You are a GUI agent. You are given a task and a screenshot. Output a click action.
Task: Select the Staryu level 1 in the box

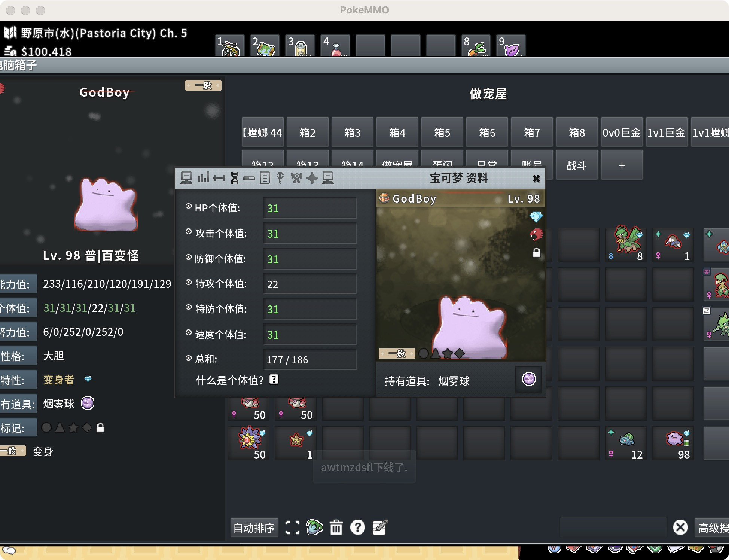[x=296, y=443]
